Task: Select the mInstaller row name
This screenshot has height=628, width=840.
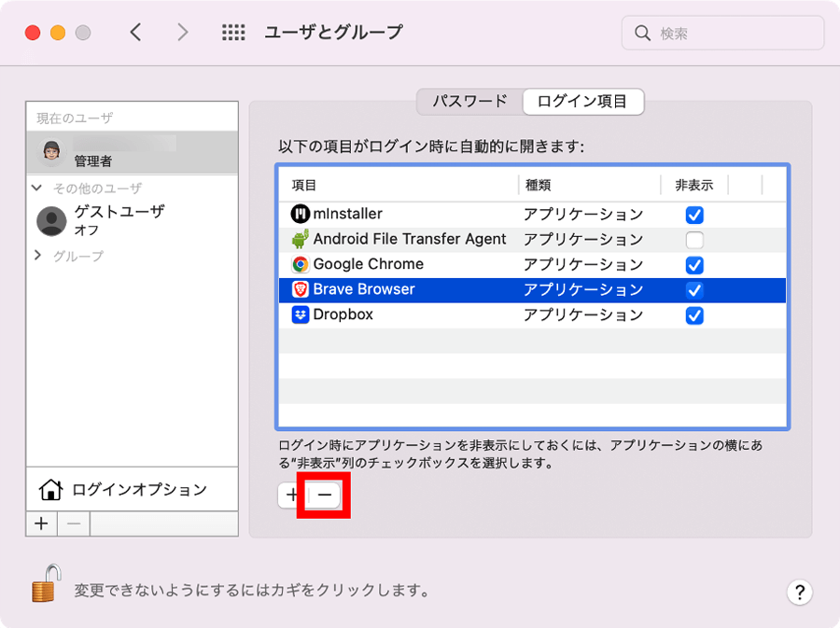Action: [348, 214]
